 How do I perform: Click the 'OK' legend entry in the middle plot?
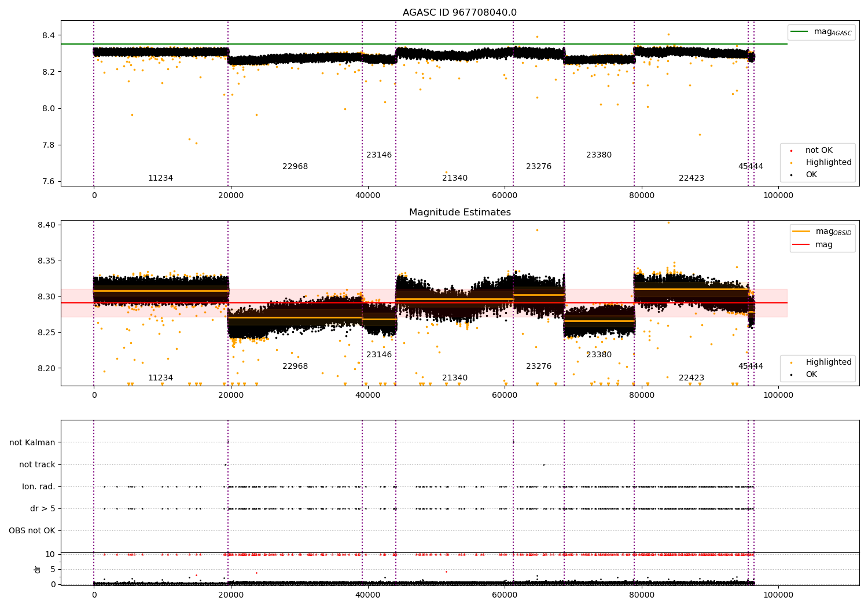click(x=811, y=375)
